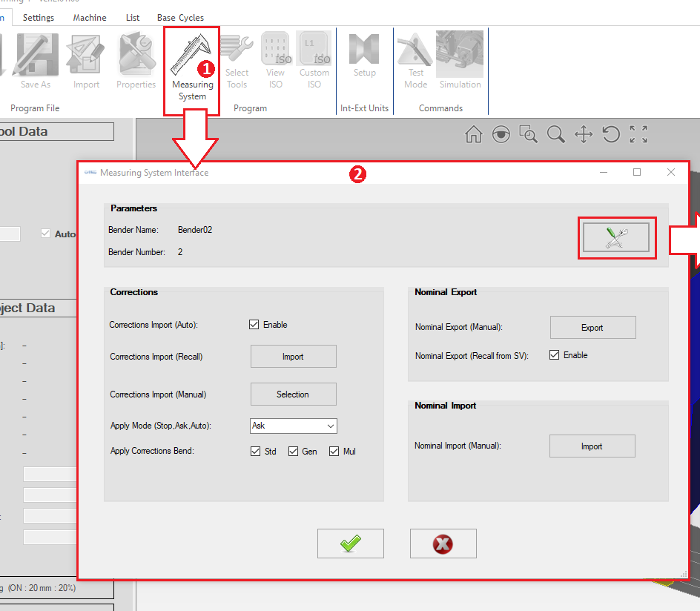Viewport: 700px width, 611px height.
Task: Select the pan move arrows icon
Action: pyautogui.click(x=584, y=134)
